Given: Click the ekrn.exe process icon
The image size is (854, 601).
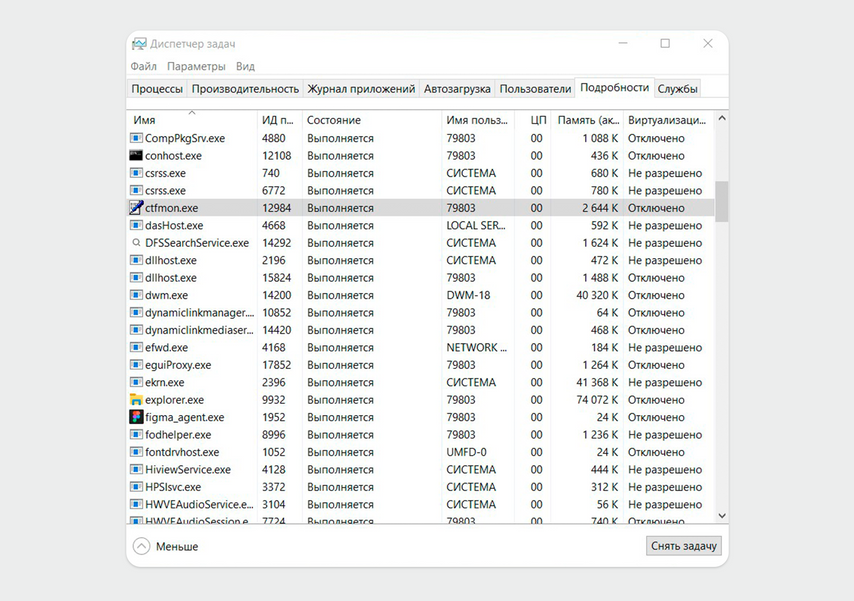Looking at the screenshot, I should [x=136, y=382].
